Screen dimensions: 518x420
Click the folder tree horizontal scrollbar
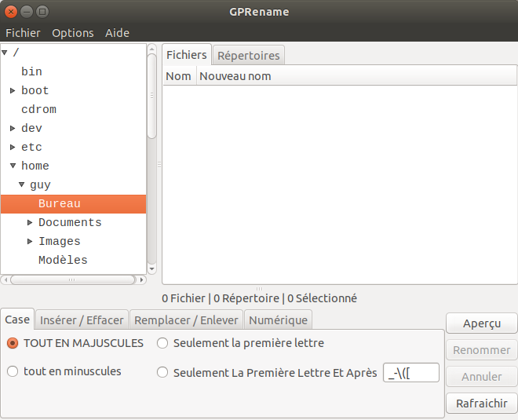pos(73,279)
